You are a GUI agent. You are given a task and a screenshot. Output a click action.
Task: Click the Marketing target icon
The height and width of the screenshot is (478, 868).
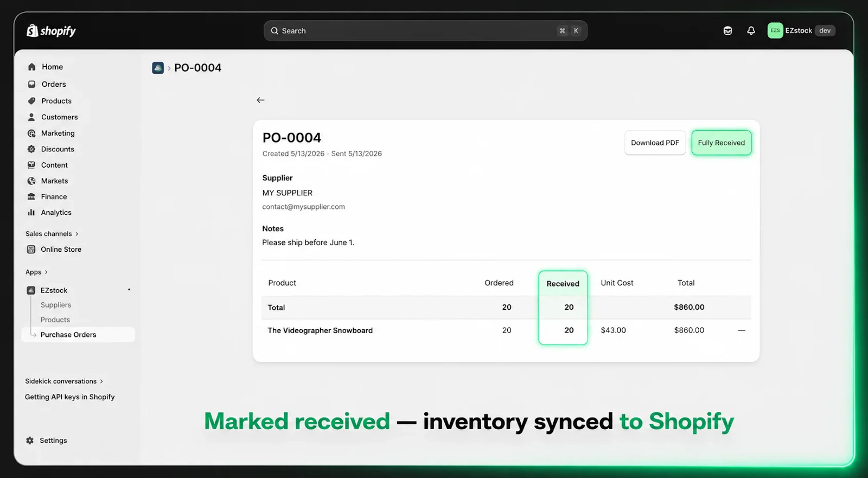(x=31, y=133)
